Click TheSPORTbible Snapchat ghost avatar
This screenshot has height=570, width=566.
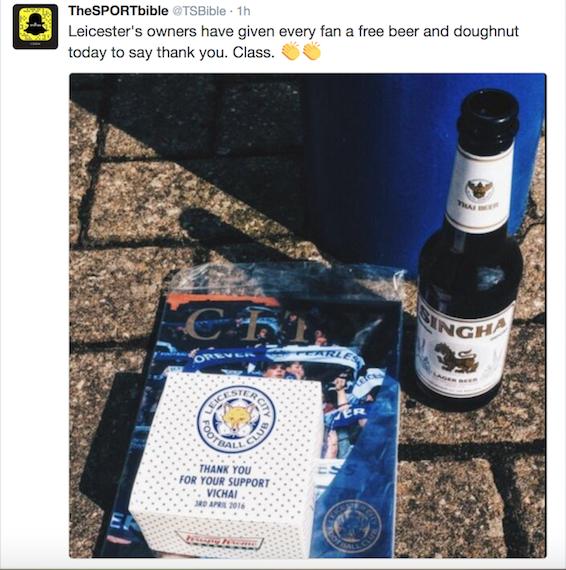click(35, 27)
